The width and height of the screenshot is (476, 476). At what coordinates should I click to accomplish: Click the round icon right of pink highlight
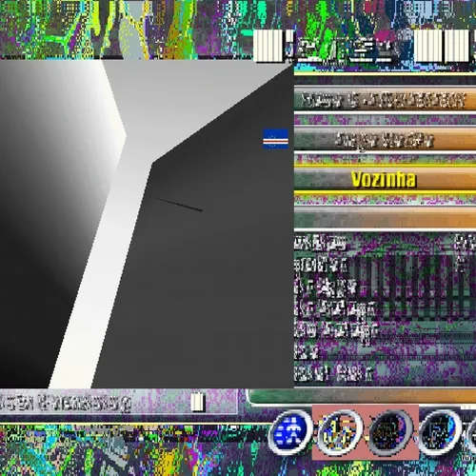440,431
